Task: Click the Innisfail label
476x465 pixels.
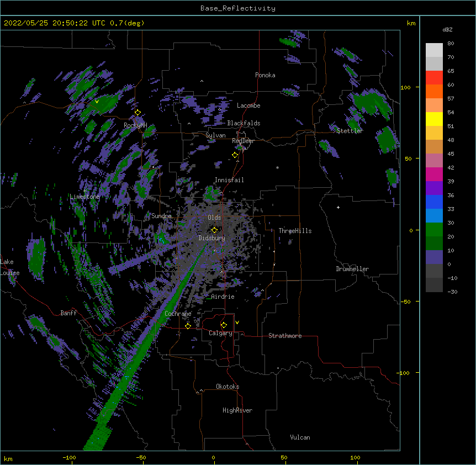Action: point(229,180)
